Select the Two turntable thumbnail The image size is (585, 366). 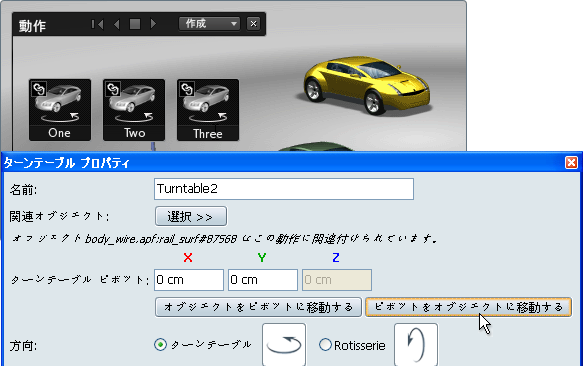[134, 110]
